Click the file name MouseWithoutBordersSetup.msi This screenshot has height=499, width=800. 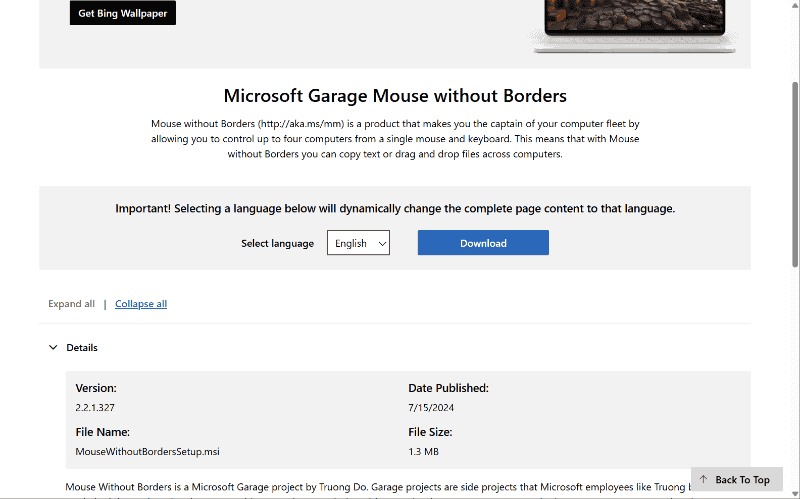tap(147, 452)
